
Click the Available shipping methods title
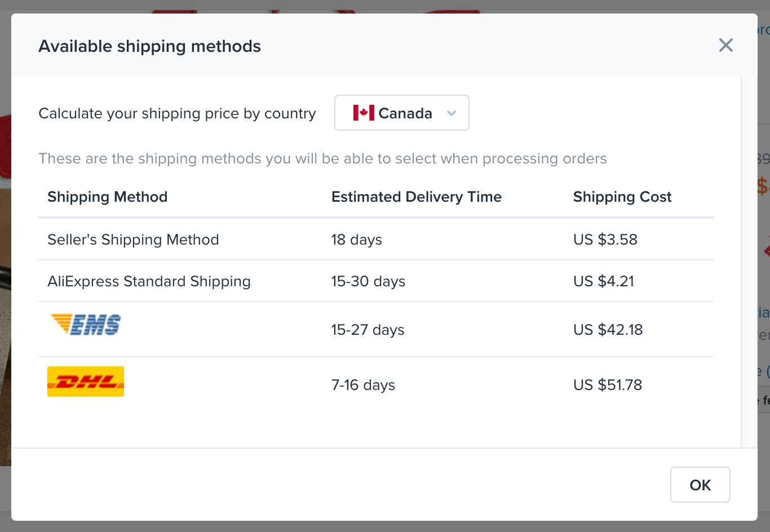(149, 46)
